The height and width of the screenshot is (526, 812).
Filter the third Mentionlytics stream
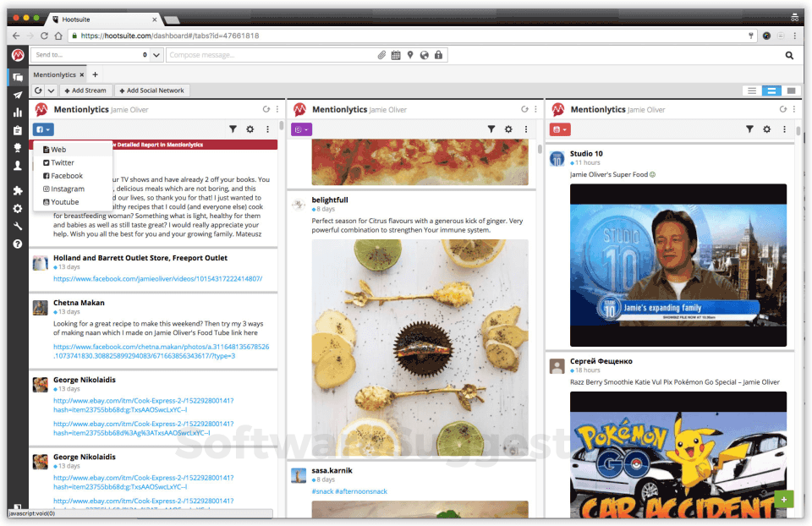click(x=749, y=129)
